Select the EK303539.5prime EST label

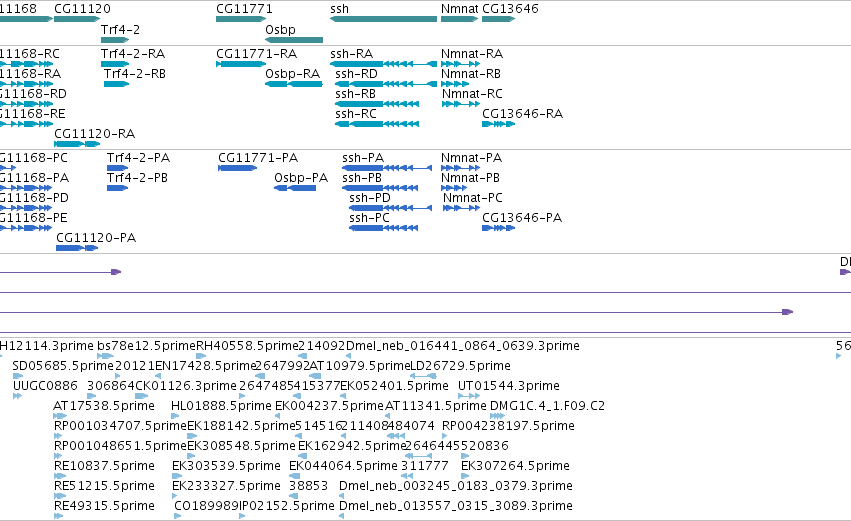[226, 466]
